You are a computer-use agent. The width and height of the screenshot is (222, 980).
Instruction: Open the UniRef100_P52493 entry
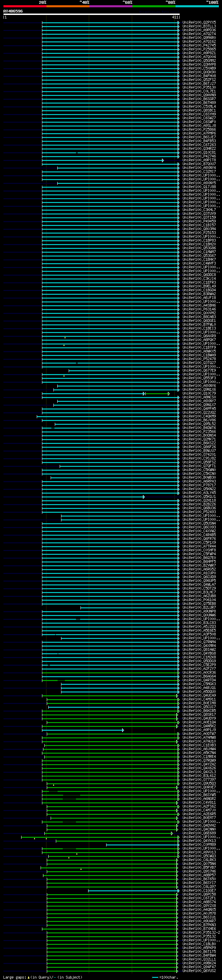coord(199,512)
